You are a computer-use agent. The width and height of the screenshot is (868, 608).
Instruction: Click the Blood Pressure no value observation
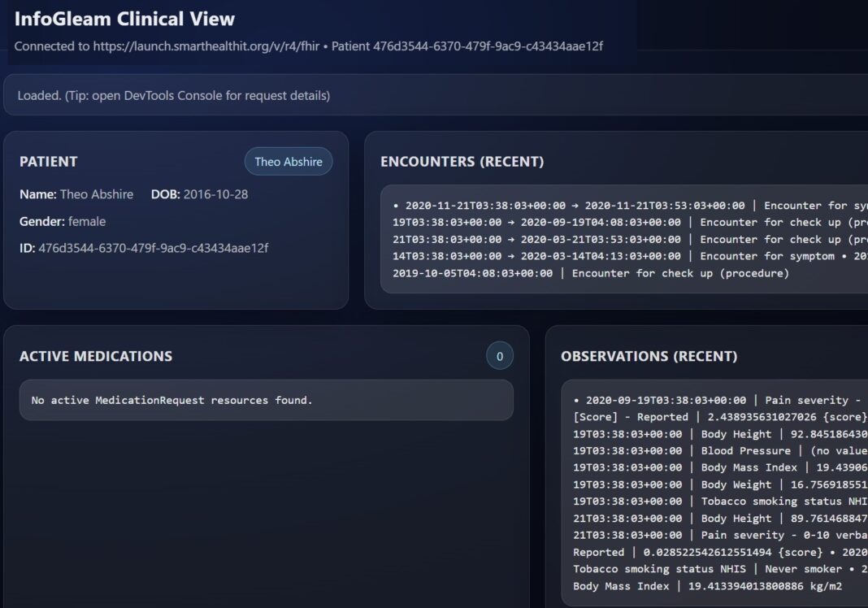(x=720, y=451)
